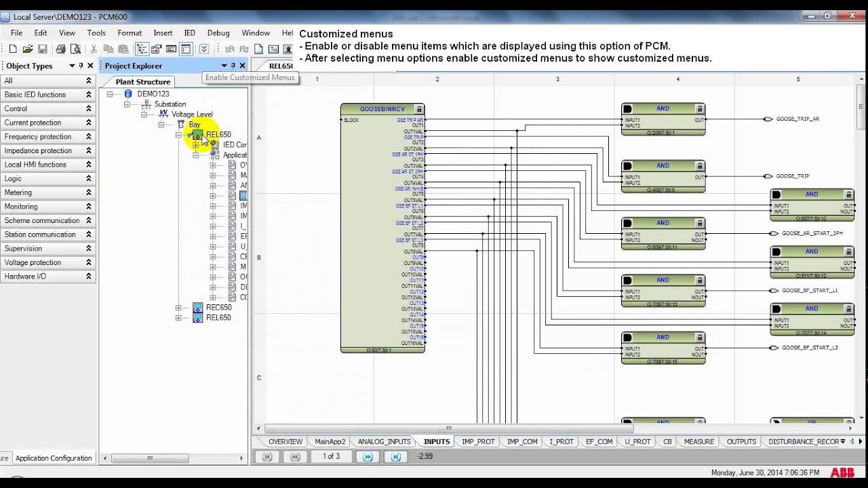Open the Project Explorer panel dropdown arrow

click(x=224, y=66)
